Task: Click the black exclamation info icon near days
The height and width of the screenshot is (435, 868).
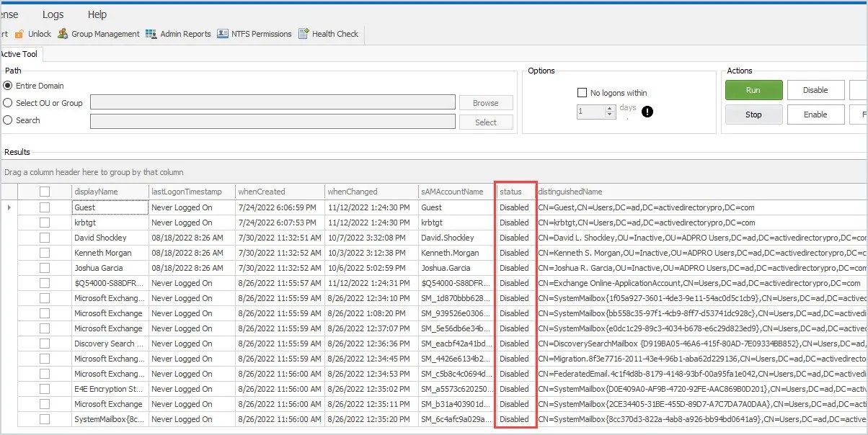Action: point(647,112)
